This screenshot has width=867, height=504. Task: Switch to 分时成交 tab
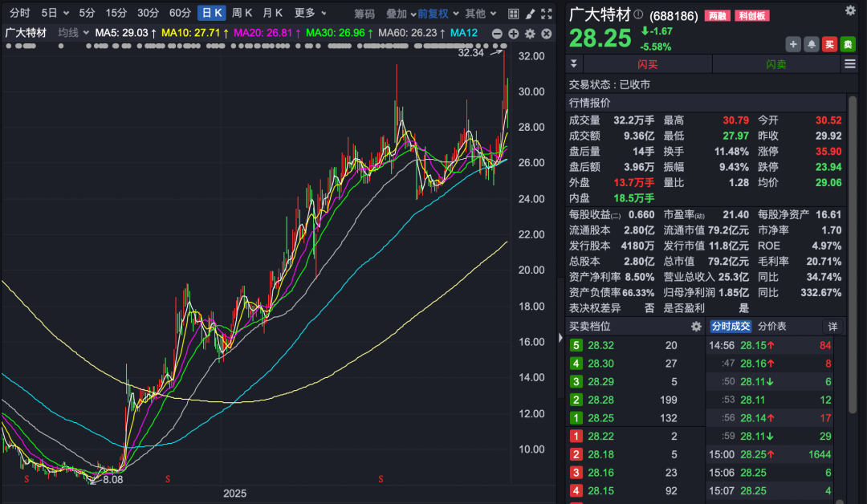[x=731, y=327]
